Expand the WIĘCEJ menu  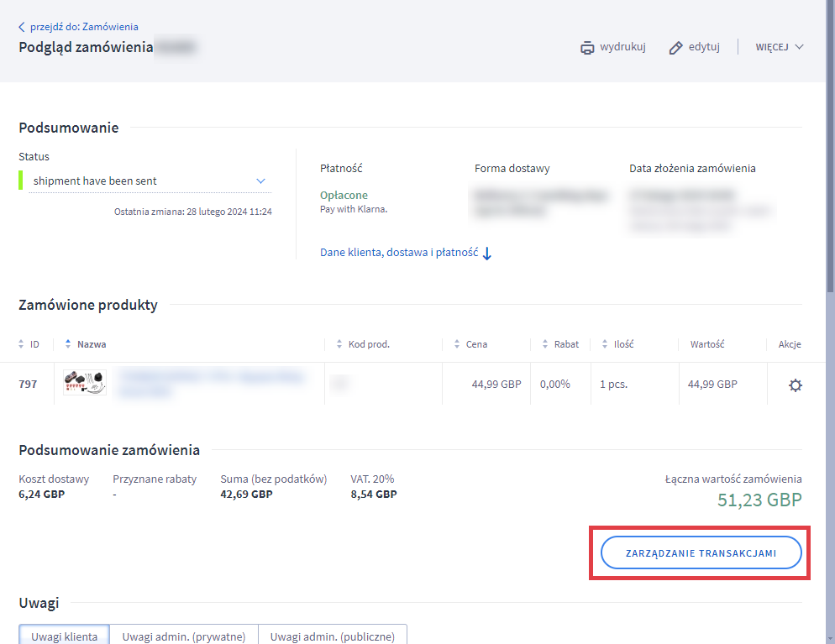(x=779, y=47)
